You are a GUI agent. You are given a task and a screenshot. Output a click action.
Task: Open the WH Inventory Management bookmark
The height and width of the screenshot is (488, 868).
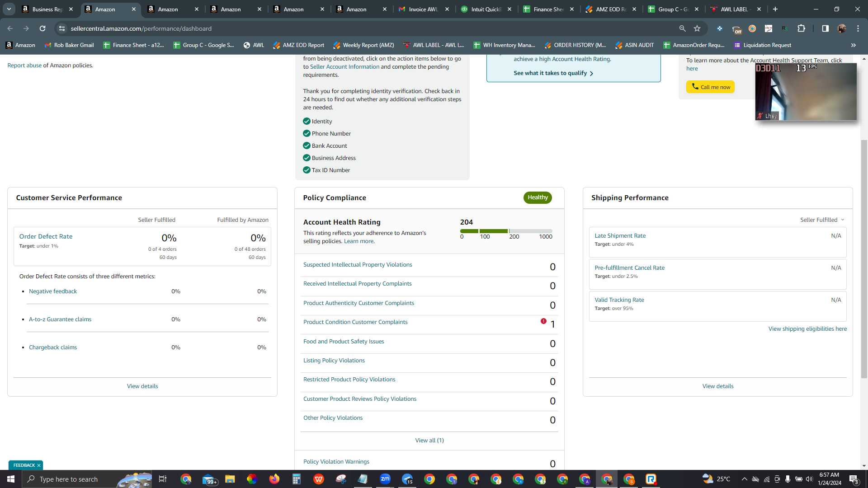(x=504, y=45)
